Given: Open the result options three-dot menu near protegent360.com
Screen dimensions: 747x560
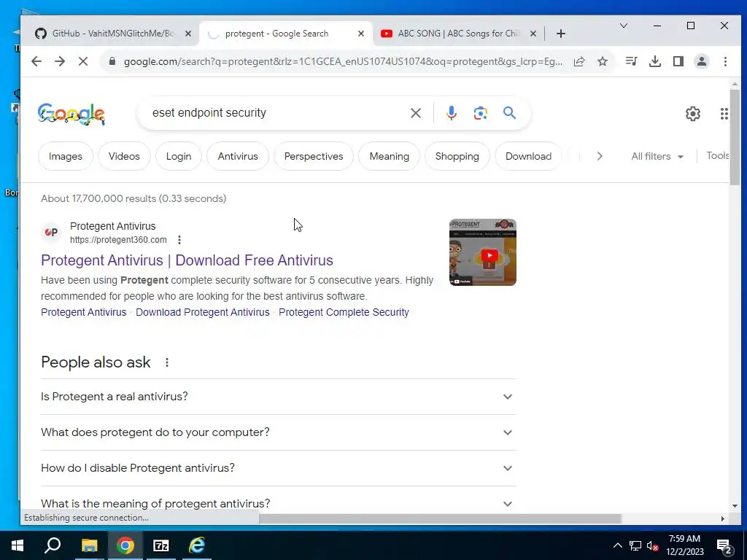Looking at the screenshot, I should pyautogui.click(x=179, y=240).
